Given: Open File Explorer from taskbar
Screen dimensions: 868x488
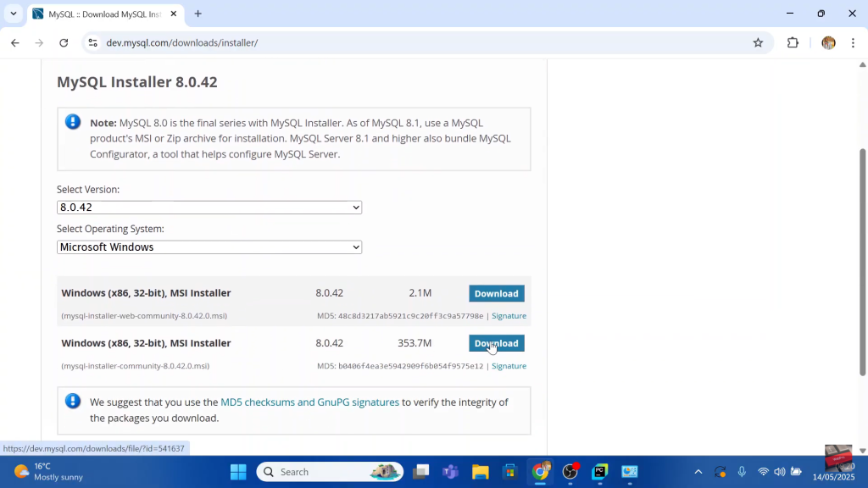Looking at the screenshot, I should [480, 472].
